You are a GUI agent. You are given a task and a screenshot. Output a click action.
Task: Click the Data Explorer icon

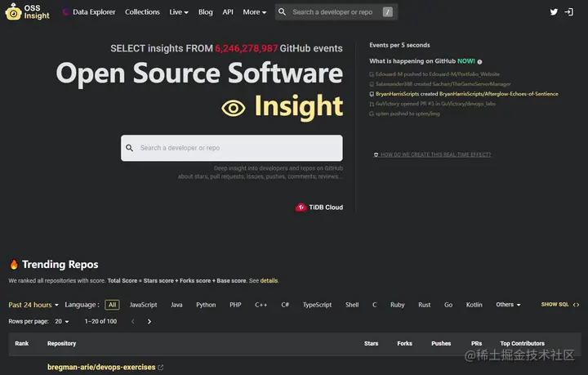[x=65, y=12]
